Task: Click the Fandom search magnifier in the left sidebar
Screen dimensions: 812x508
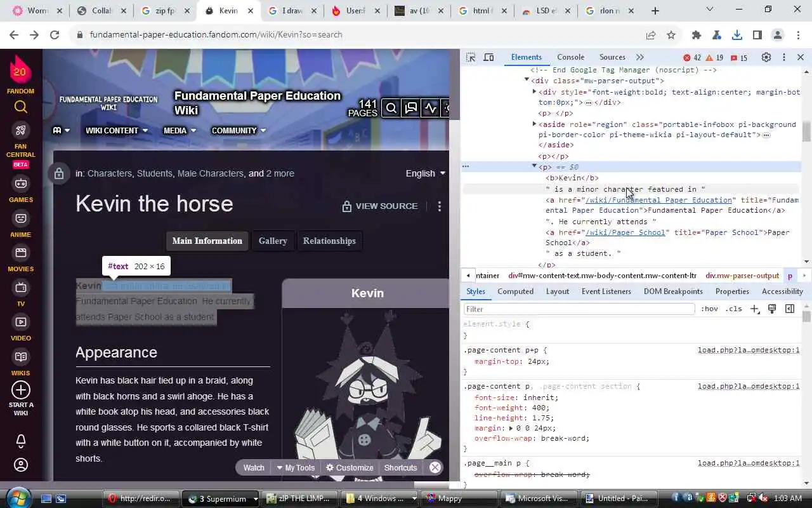Action: click(x=21, y=107)
